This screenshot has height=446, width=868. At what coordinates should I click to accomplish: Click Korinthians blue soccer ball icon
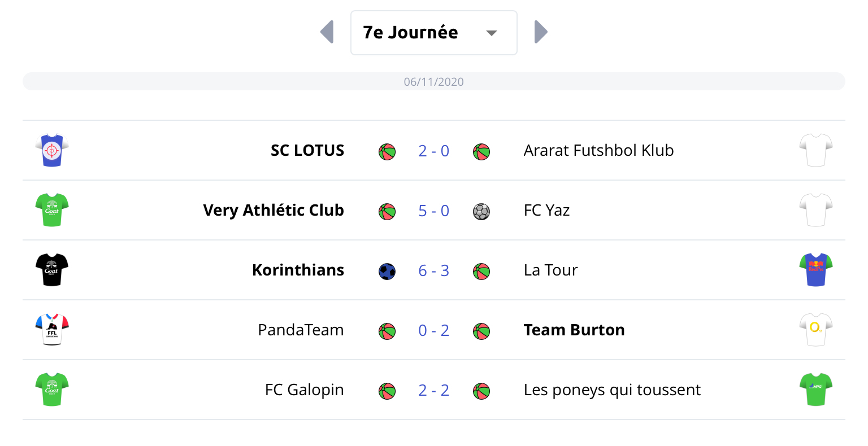(x=387, y=272)
